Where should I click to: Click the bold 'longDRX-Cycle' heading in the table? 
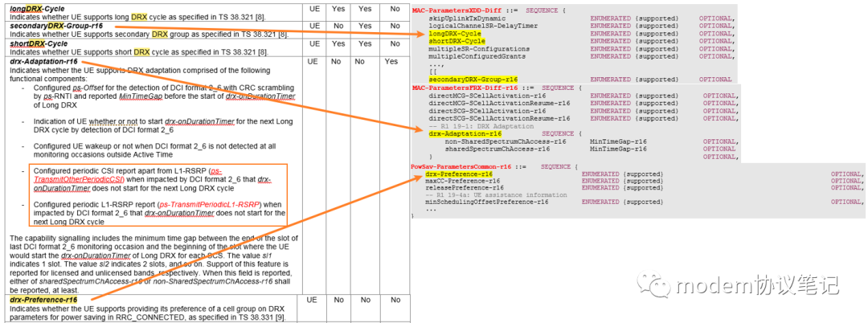coord(36,9)
